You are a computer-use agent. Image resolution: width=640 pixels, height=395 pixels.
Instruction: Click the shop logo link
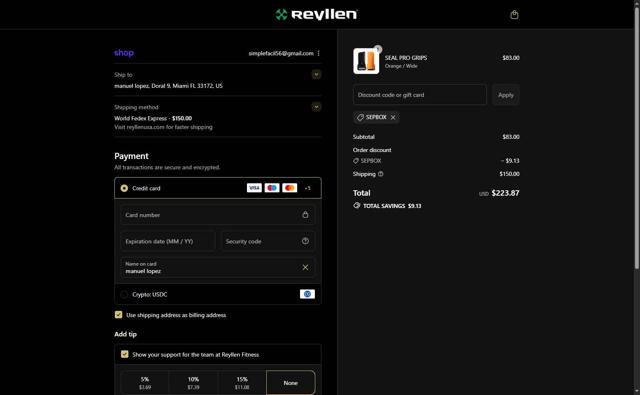[124, 53]
